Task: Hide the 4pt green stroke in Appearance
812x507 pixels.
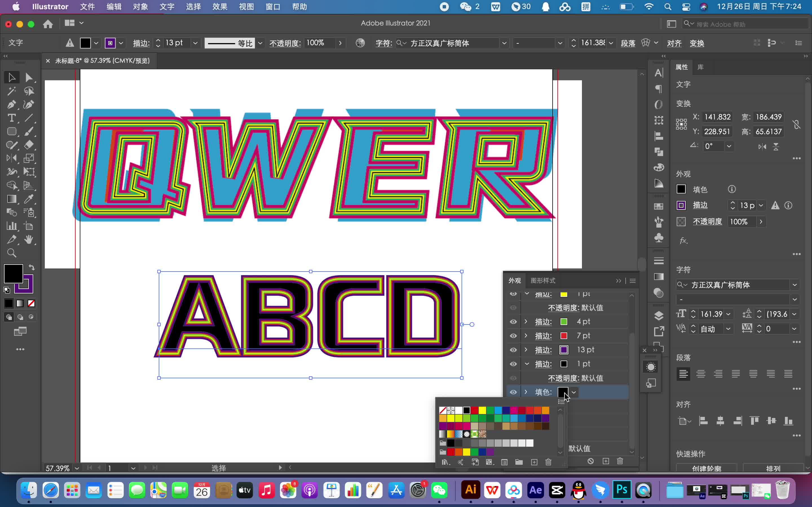Action: [513, 321]
